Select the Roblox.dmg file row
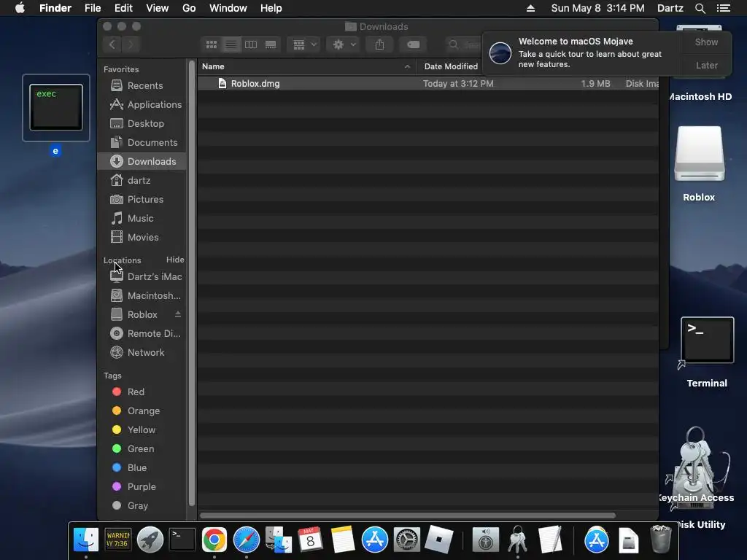The height and width of the screenshot is (560, 747). (x=427, y=84)
